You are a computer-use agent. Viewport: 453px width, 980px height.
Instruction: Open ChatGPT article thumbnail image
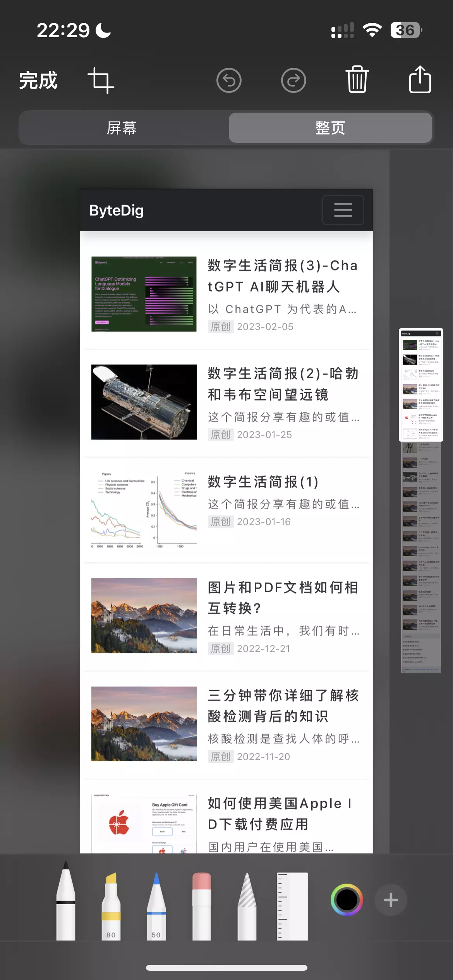point(144,294)
